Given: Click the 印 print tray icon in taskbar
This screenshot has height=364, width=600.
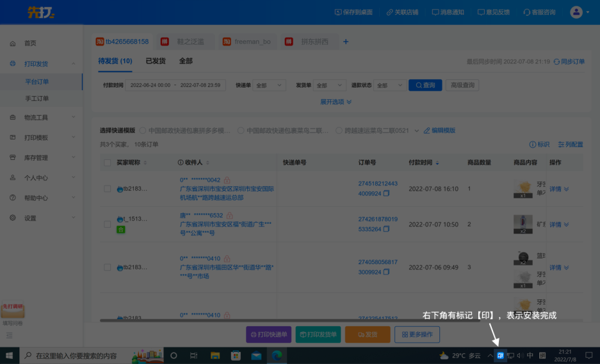Looking at the screenshot, I should pos(500,356).
